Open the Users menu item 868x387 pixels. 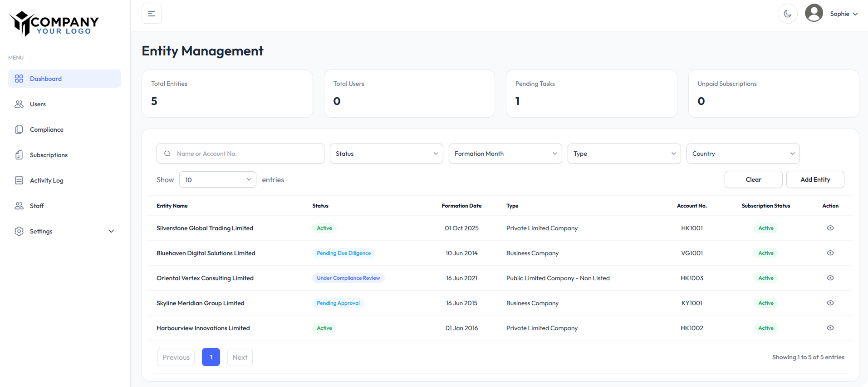coord(38,104)
